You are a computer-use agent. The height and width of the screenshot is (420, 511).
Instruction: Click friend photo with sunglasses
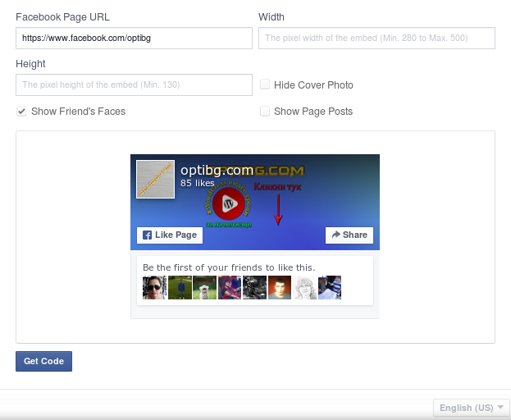[x=154, y=287]
